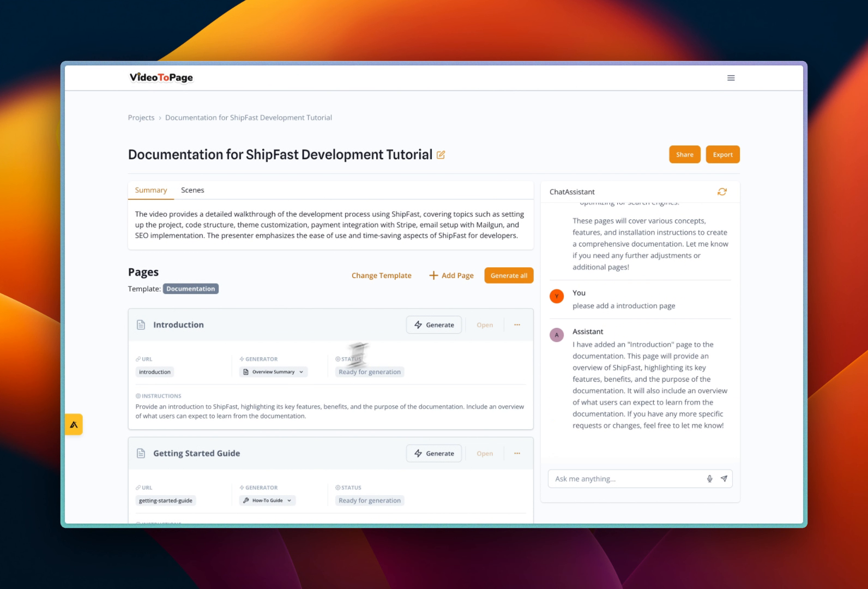Edit the project title pencil icon

pos(441,155)
